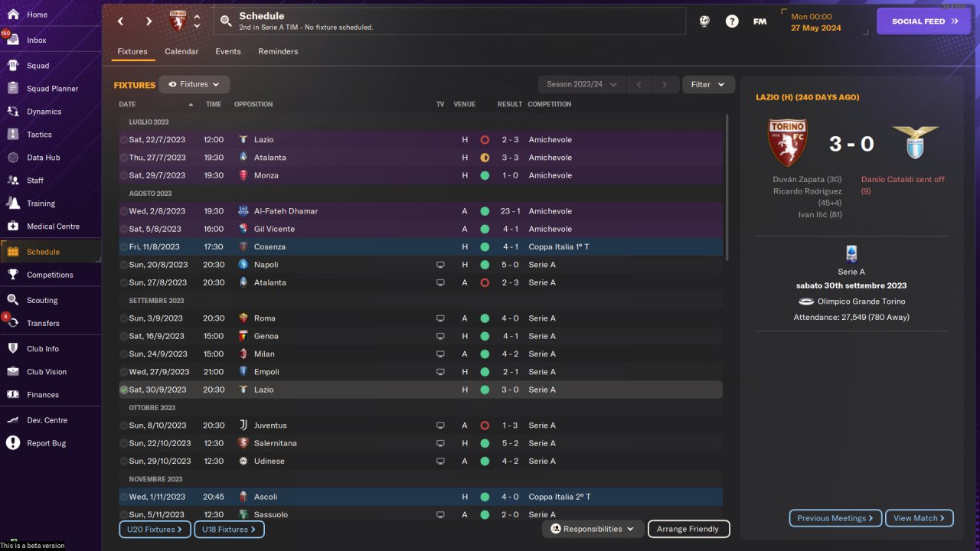Open U18 Fixtures
Image resolution: width=980 pixels, height=551 pixels.
pyautogui.click(x=230, y=529)
